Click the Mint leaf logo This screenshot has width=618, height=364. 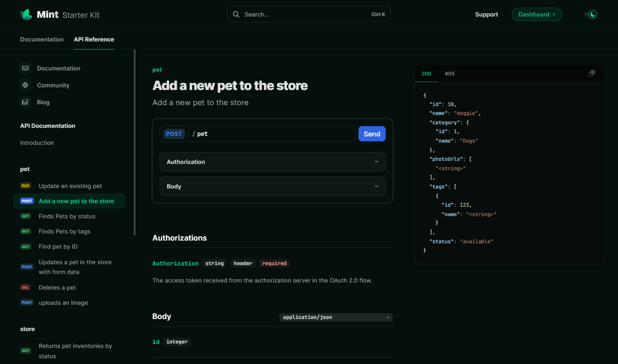pyautogui.click(x=26, y=14)
